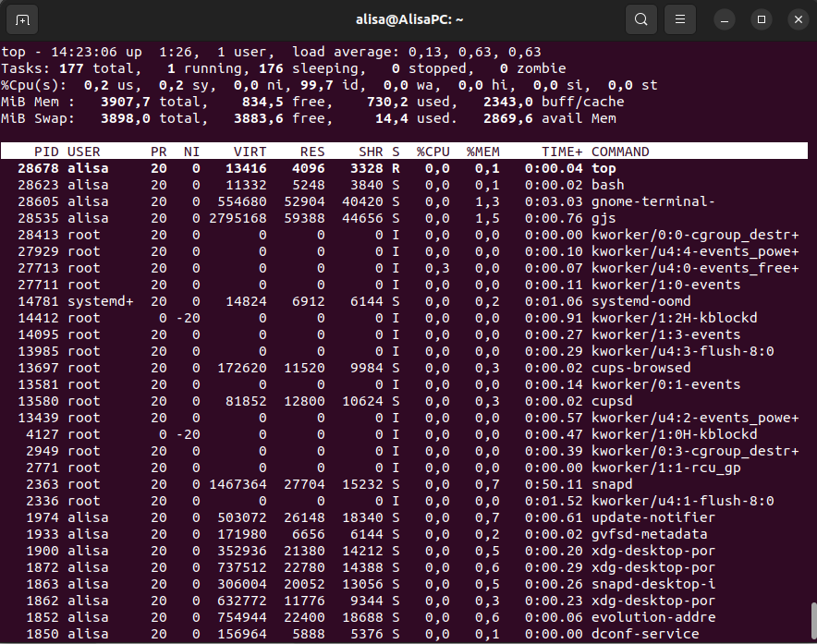
Task: Click the cups-browsed command
Action: click(640, 368)
